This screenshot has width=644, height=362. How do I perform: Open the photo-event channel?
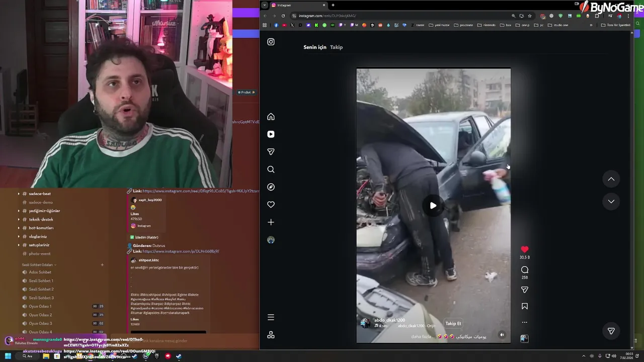[39, 253]
